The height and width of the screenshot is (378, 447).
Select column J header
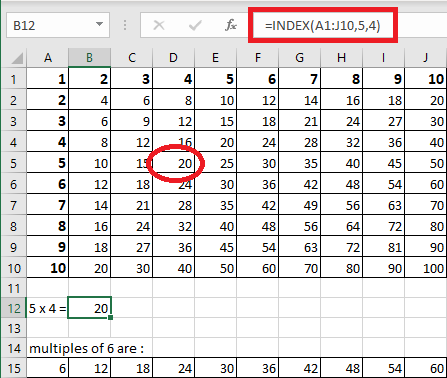pyautogui.click(x=426, y=58)
